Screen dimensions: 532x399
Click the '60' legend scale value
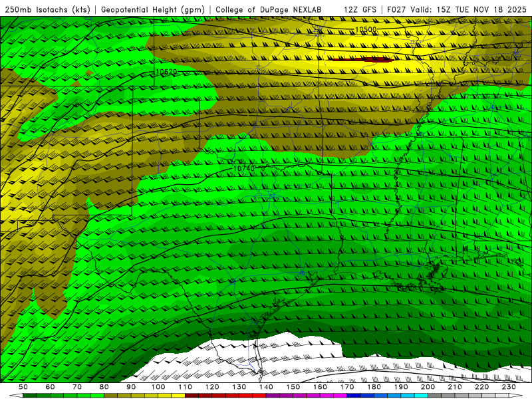[50, 387]
